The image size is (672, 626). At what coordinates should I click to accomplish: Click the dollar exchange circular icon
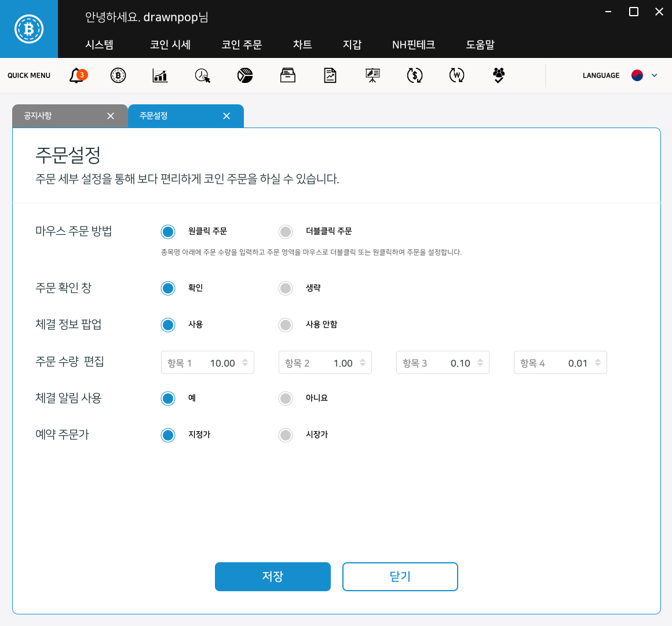click(414, 75)
